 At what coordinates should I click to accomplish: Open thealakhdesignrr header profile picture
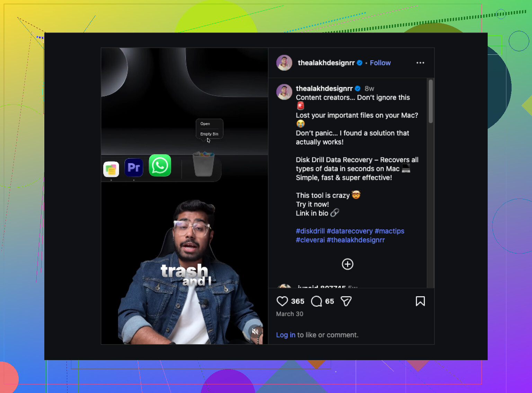(284, 63)
